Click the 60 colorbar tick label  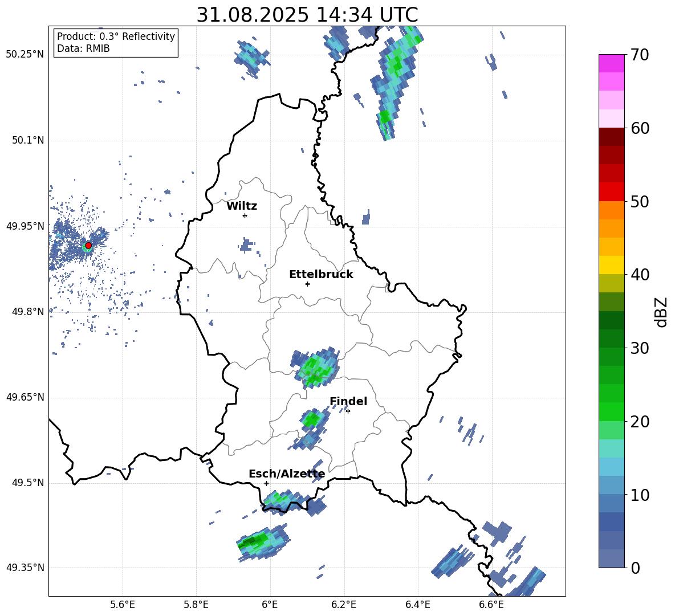click(x=640, y=128)
